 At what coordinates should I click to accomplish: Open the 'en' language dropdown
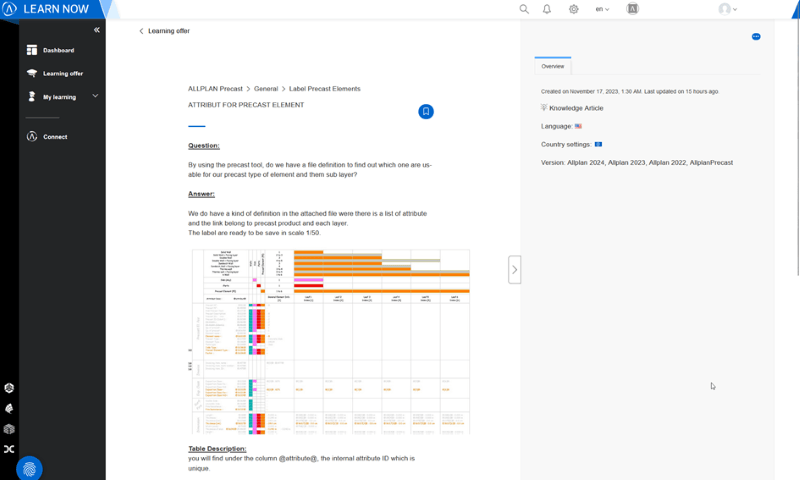click(x=602, y=9)
